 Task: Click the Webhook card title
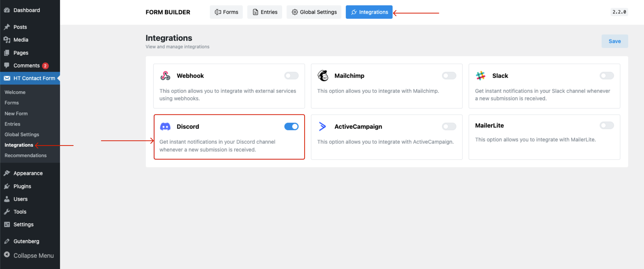click(190, 76)
